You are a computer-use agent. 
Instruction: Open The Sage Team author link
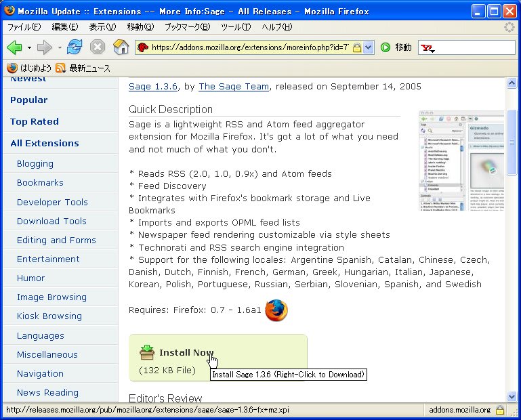point(234,87)
